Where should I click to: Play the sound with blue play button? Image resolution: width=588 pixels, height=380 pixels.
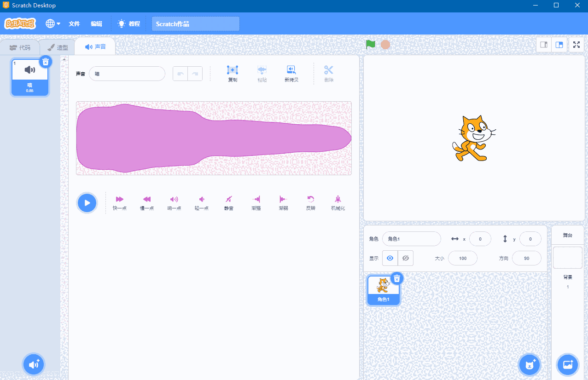click(x=87, y=203)
